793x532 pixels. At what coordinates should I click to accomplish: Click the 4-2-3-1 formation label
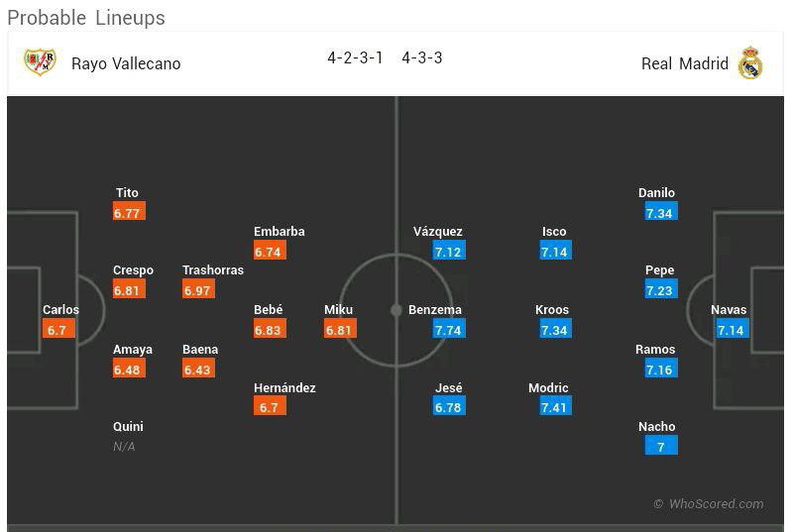(355, 57)
